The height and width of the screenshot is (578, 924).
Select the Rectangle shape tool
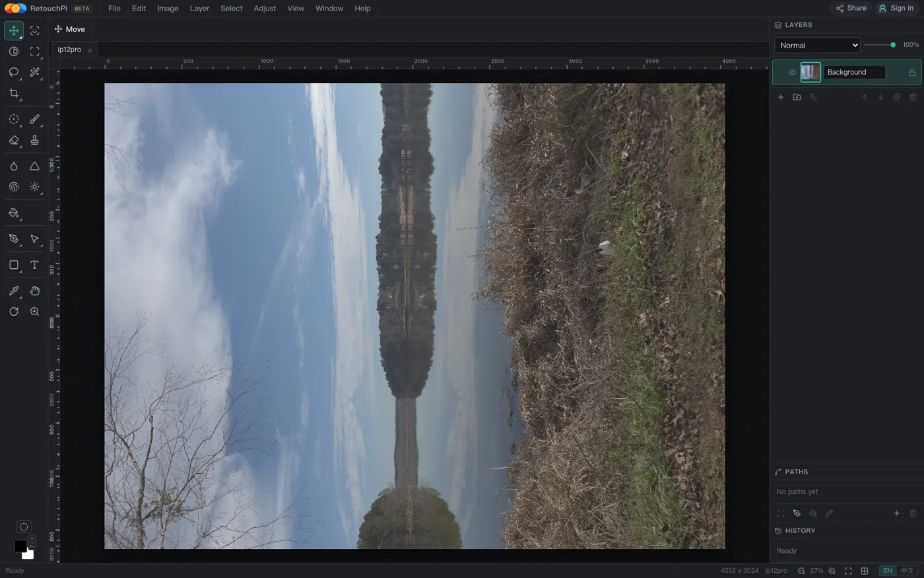(x=14, y=265)
